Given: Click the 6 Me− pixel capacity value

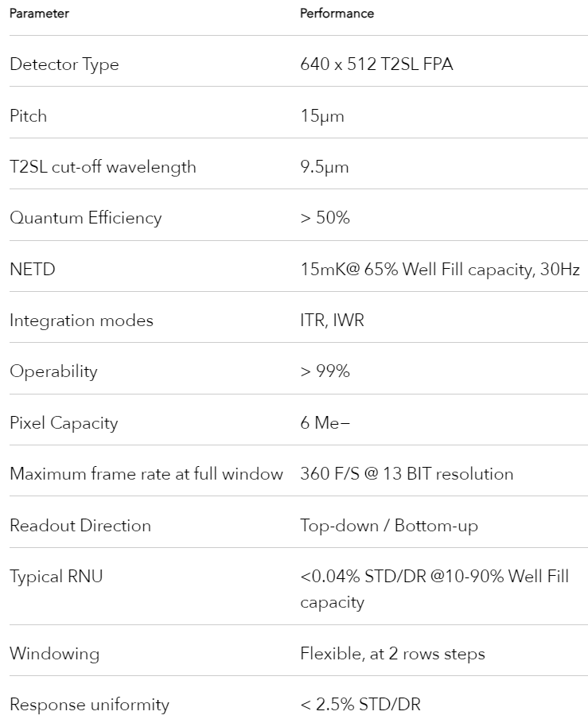Looking at the screenshot, I should (x=325, y=423).
